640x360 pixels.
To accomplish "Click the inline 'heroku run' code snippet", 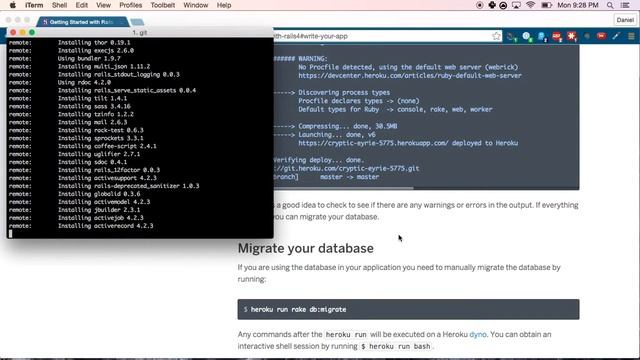I will click(346, 334).
